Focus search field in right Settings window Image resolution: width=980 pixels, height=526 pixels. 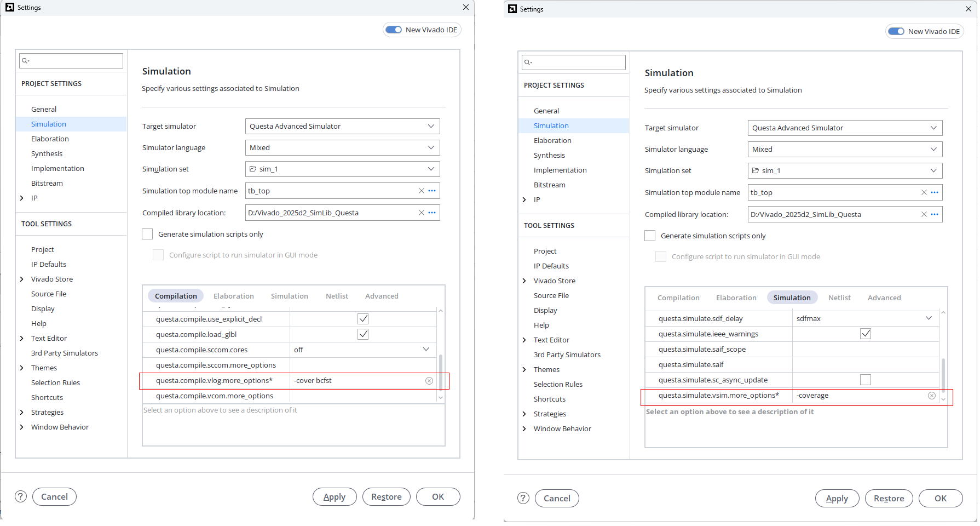(574, 62)
